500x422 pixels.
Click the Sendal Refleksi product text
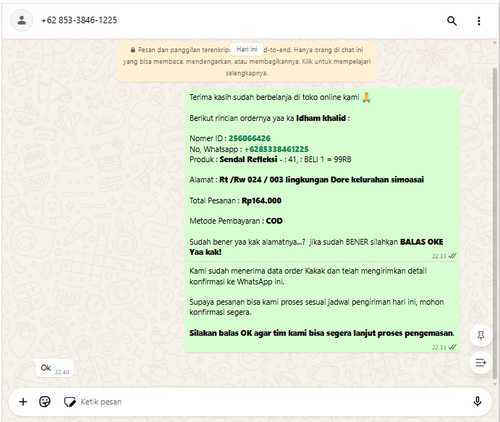[x=248, y=159]
